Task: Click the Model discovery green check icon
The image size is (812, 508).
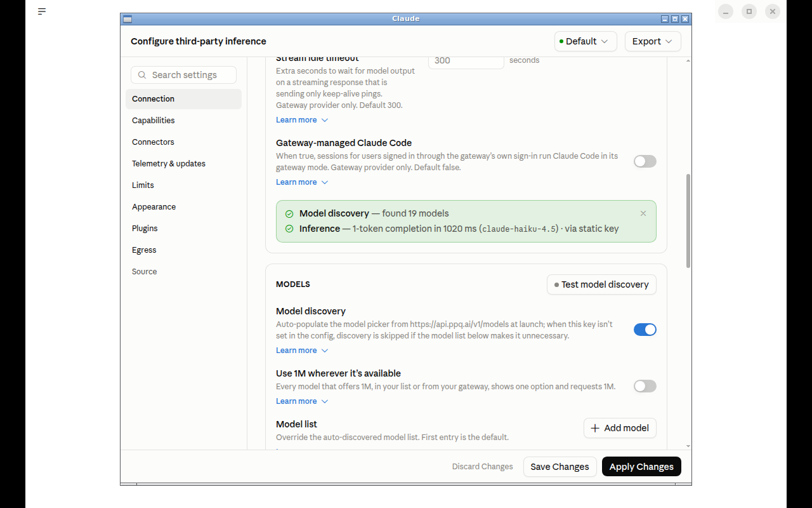Action: pos(289,214)
